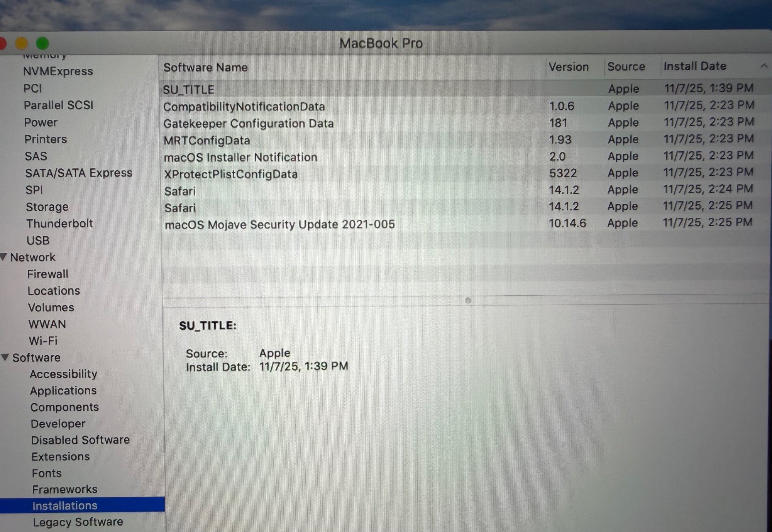This screenshot has width=772, height=532.
Task: Collapse the Network section triangle
Action: [x=4, y=257]
